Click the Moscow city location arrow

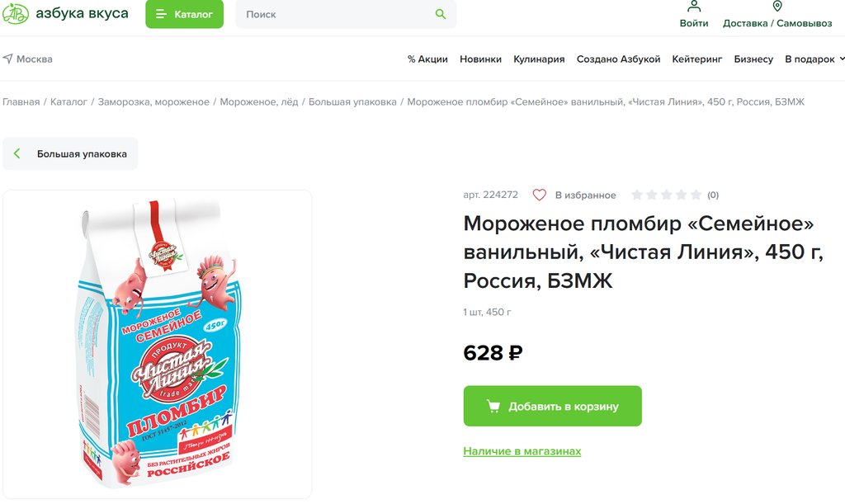click(7, 59)
